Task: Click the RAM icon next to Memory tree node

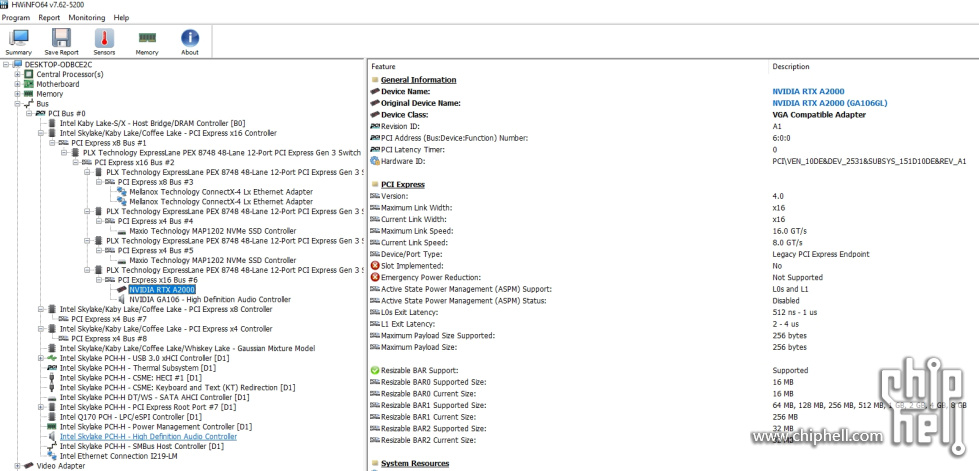Action: coord(29,94)
